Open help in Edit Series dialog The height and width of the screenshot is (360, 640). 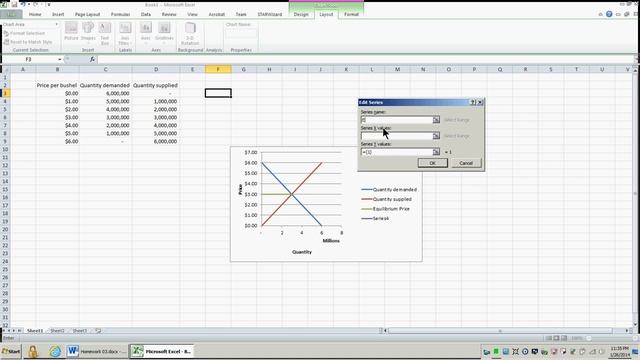[x=473, y=102]
